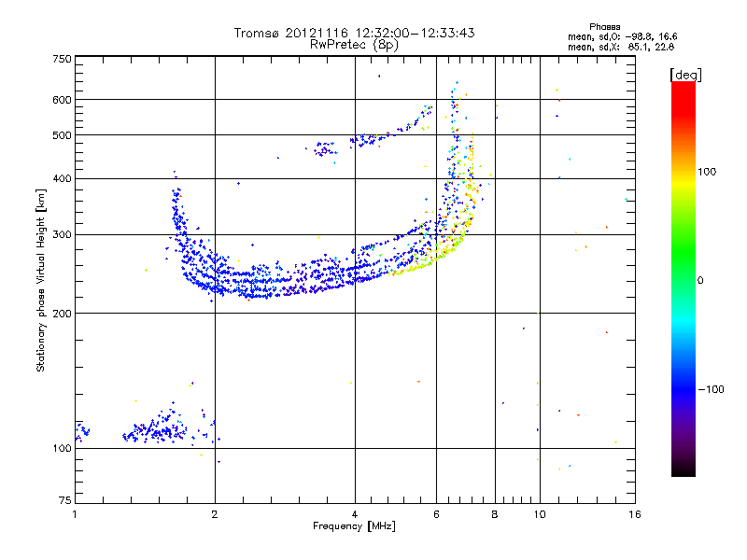Click the x-axis tick label '4'
The height and width of the screenshot is (560, 747).
point(355,514)
